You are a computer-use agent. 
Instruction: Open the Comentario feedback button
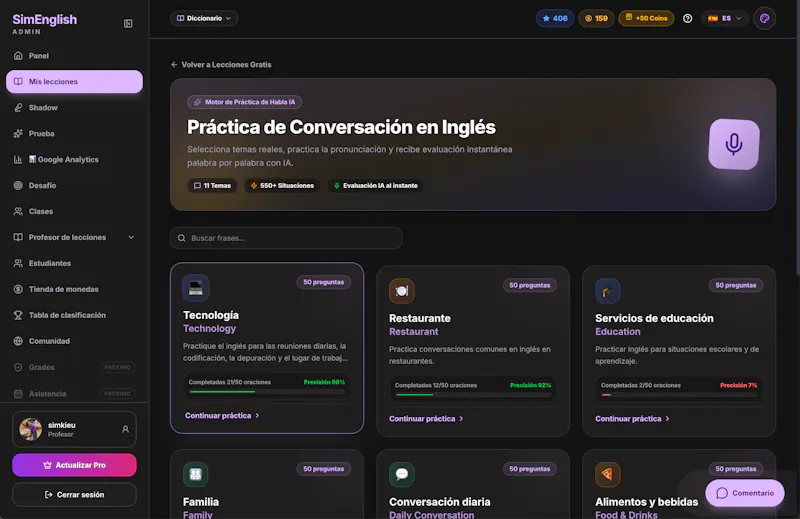pyautogui.click(x=745, y=493)
